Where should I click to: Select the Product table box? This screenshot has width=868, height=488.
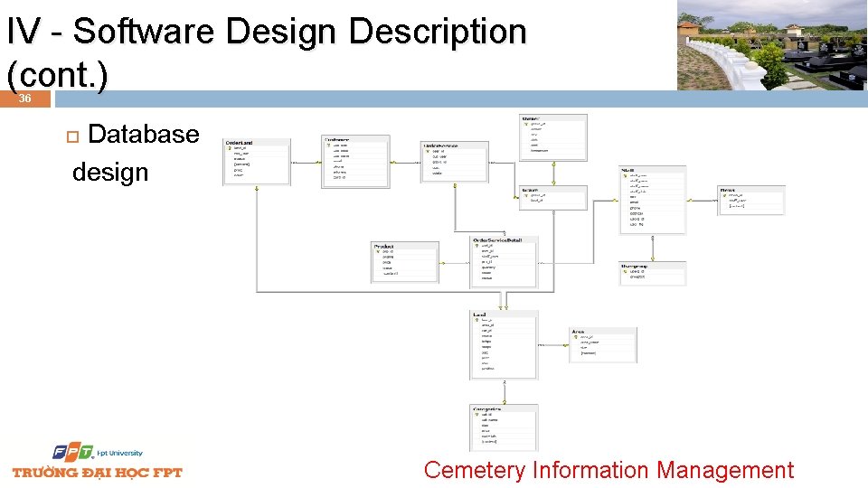pos(405,262)
